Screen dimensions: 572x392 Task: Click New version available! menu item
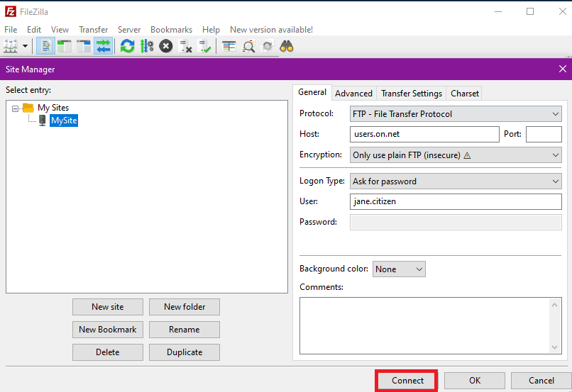(271, 30)
